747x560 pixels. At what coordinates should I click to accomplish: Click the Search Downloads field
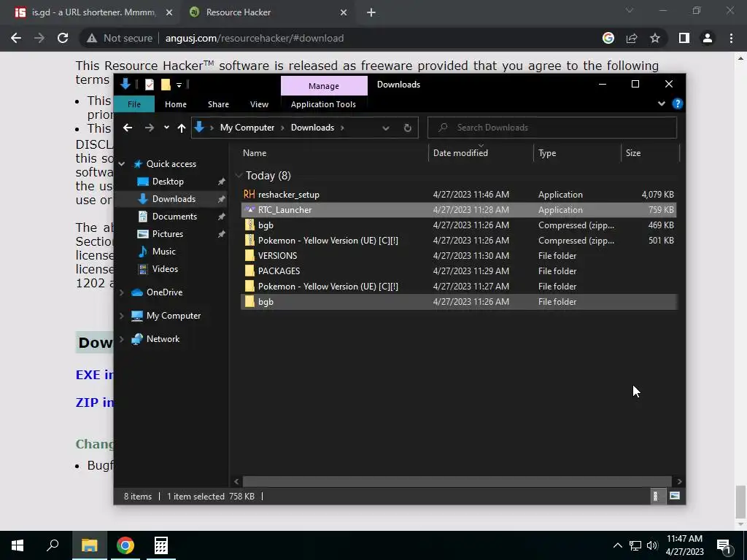point(552,128)
